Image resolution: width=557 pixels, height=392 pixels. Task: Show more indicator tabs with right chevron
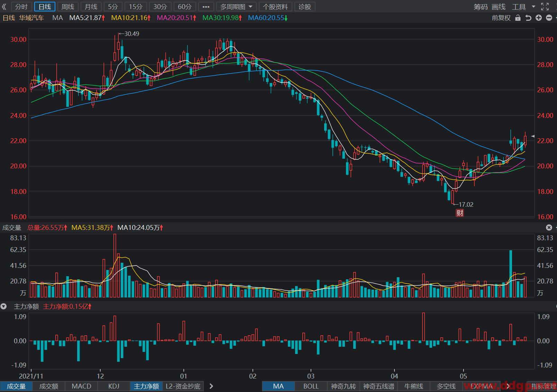[211, 386]
